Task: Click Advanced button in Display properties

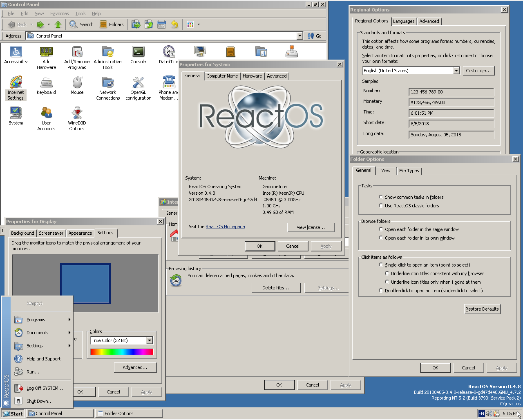Action: (x=135, y=367)
